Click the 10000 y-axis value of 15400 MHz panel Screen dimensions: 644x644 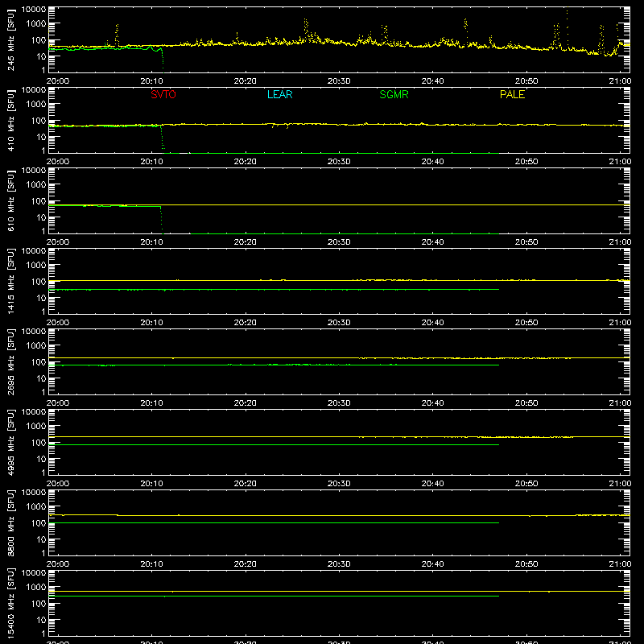click(x=34, y=573)
